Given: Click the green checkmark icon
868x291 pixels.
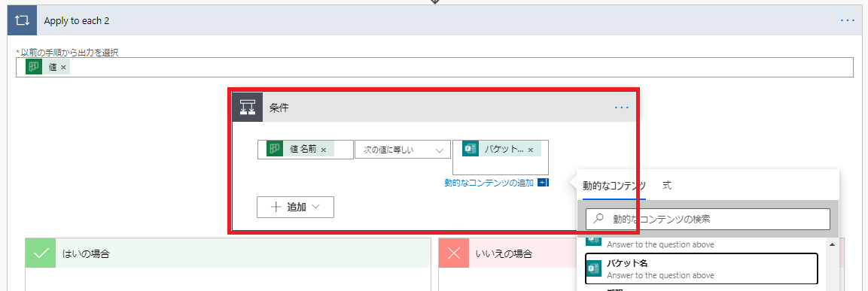Looking at the screenshot, I should [x=41, y=253].
